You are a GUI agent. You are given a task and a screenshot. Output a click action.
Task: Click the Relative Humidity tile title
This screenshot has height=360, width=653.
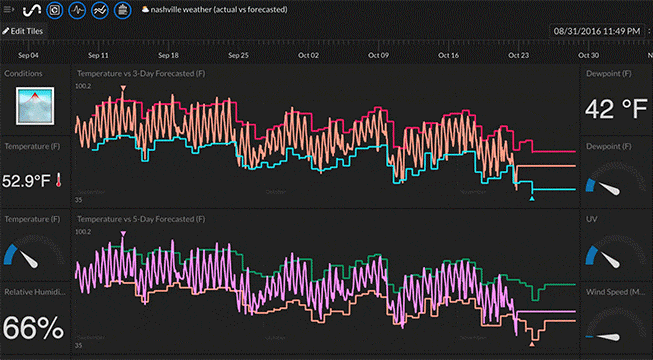pos(35,292)
